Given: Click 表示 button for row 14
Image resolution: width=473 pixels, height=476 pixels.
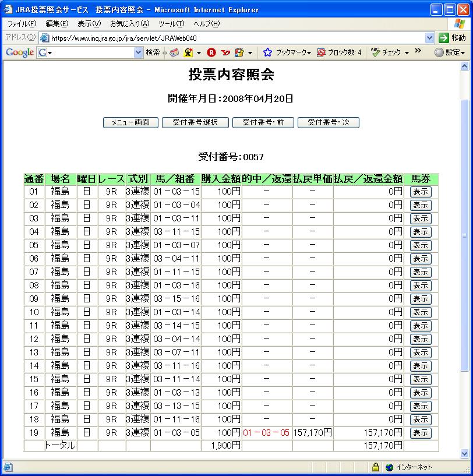Looking at the screenshot, I should [x=421, y=366].
